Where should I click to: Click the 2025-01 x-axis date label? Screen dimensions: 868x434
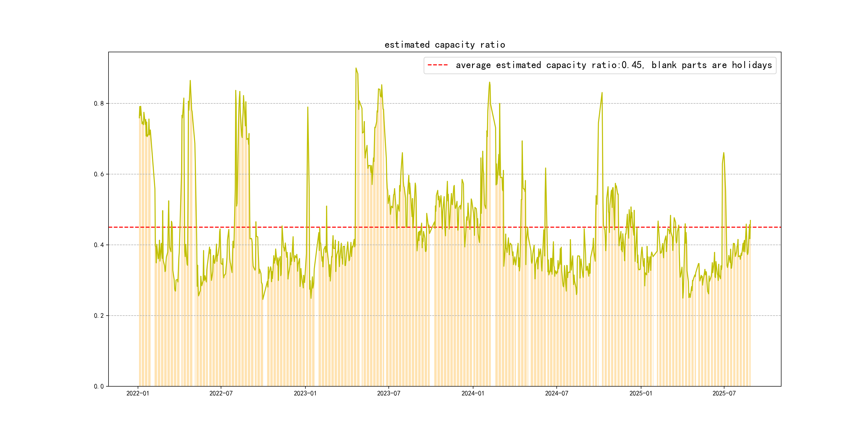[x=641, y=394]
